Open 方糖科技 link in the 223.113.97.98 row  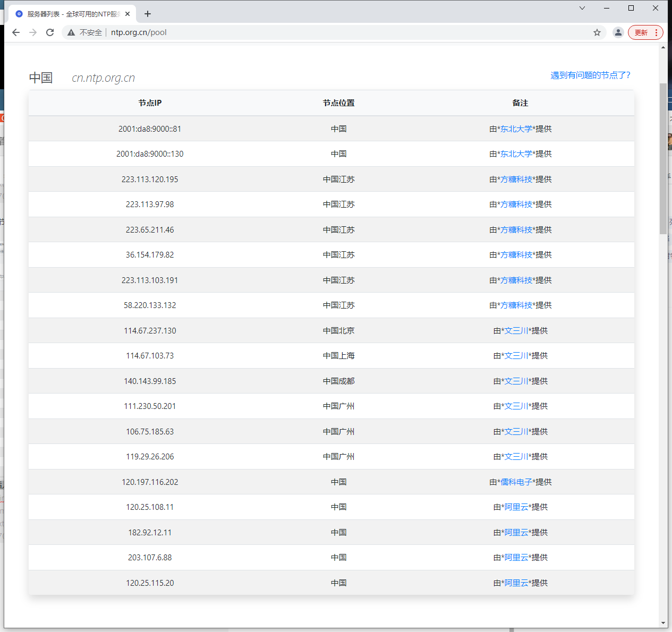pos(516,204)
